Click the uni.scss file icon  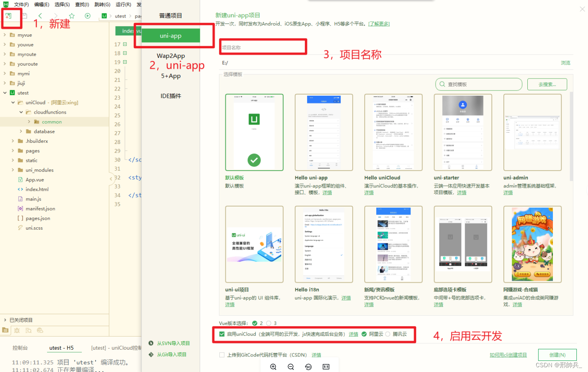(20, 228)
